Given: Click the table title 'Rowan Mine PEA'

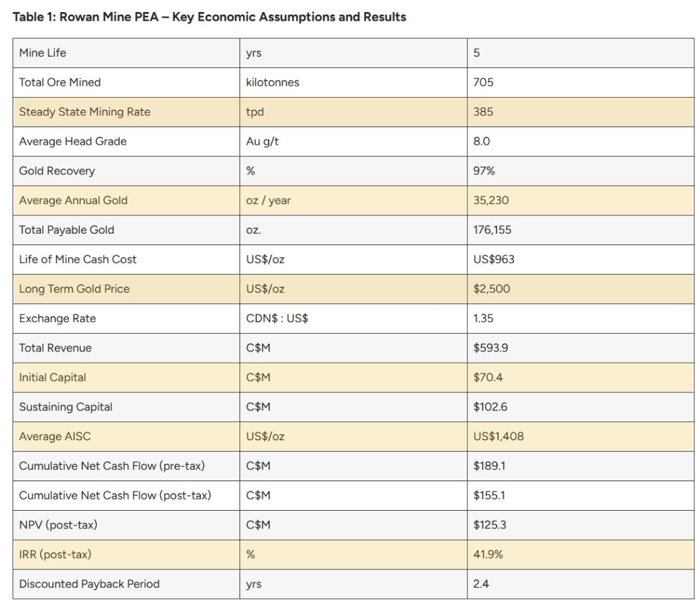Looking at the screenshot, I should click(x=109, y=17).
